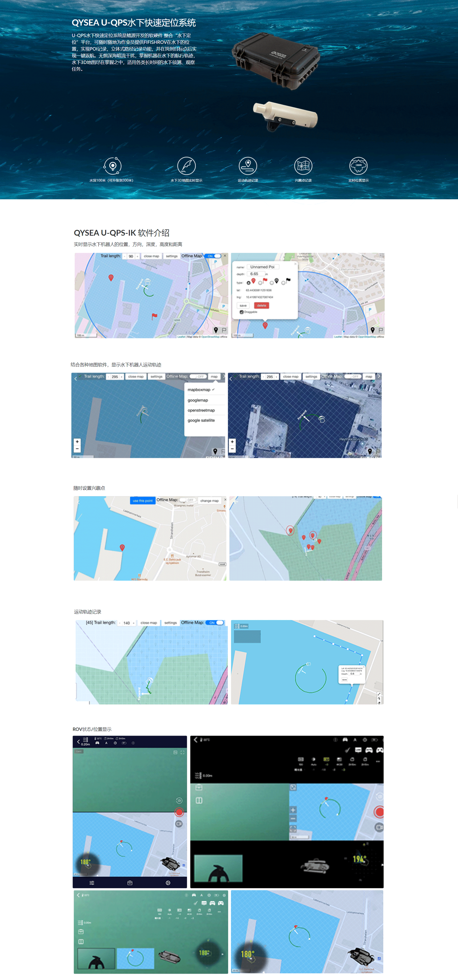Click the depth field showing 6.65
Viewport: 458px width, 980px height.
coord(256,274)
